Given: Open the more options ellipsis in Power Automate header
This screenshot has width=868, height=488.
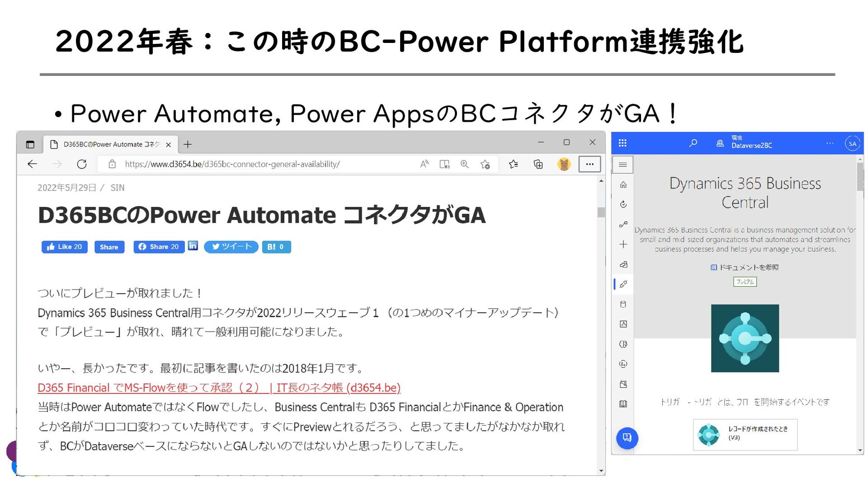Looking at the screenshot, I should tap(830, 143).
